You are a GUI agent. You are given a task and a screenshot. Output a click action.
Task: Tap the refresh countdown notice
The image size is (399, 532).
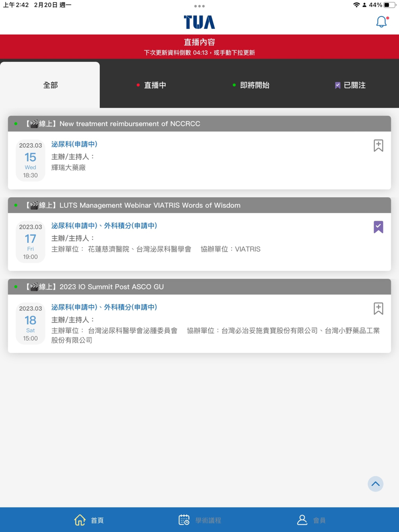[199, 53]
